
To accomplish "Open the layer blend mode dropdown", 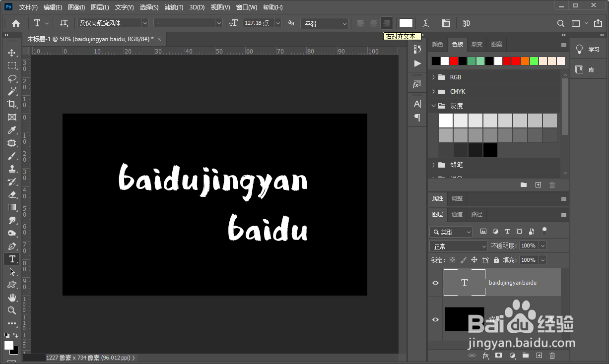I will pyautogui.click(x=459, y=246).
